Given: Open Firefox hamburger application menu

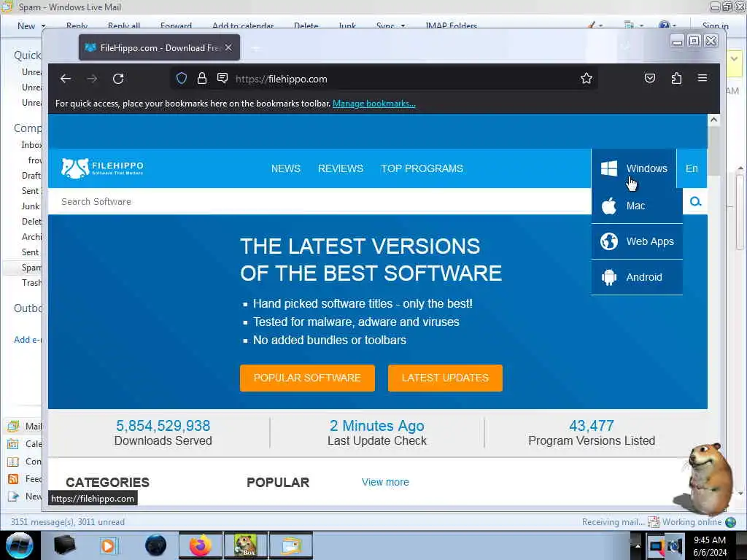Looking at the screenshot, I should pos(703,78).
